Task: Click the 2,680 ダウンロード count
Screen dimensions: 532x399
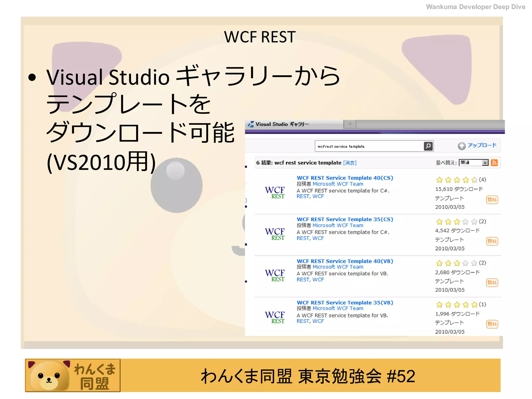Action: point(457,272)
